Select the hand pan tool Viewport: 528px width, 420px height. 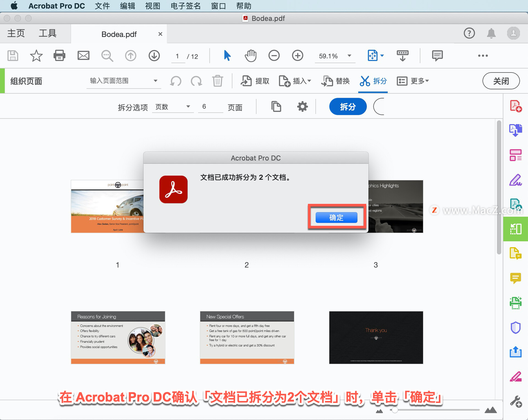(x=250, y=56)
